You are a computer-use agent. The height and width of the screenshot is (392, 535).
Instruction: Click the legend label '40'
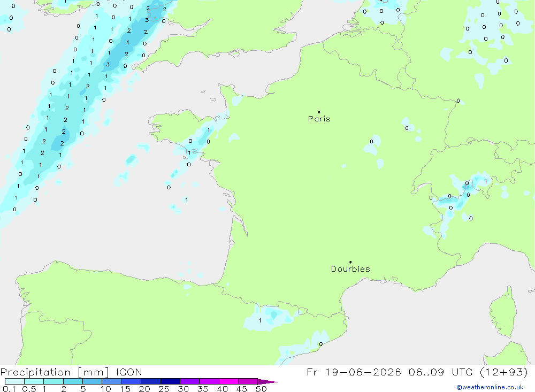click(x=223, y=389)
